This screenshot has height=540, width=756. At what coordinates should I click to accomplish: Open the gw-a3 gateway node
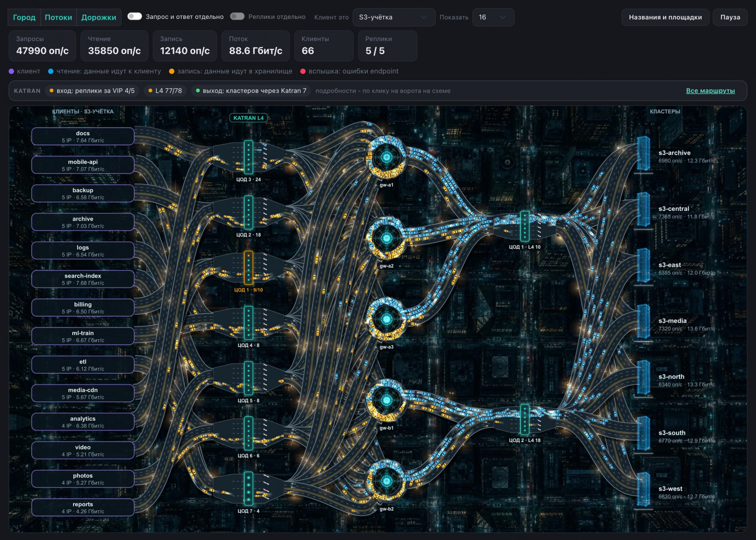pos(386,319)
